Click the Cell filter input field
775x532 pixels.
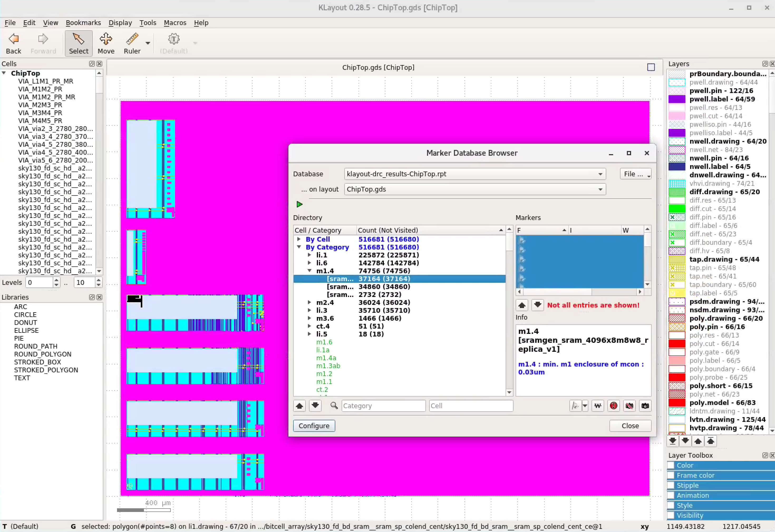tap(471, 406)
